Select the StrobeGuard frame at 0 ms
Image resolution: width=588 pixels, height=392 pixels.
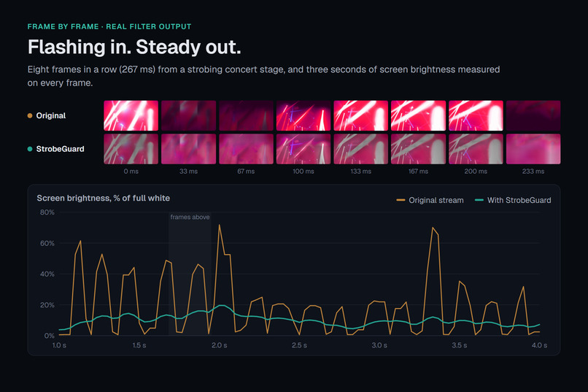(x=131, y=149)
